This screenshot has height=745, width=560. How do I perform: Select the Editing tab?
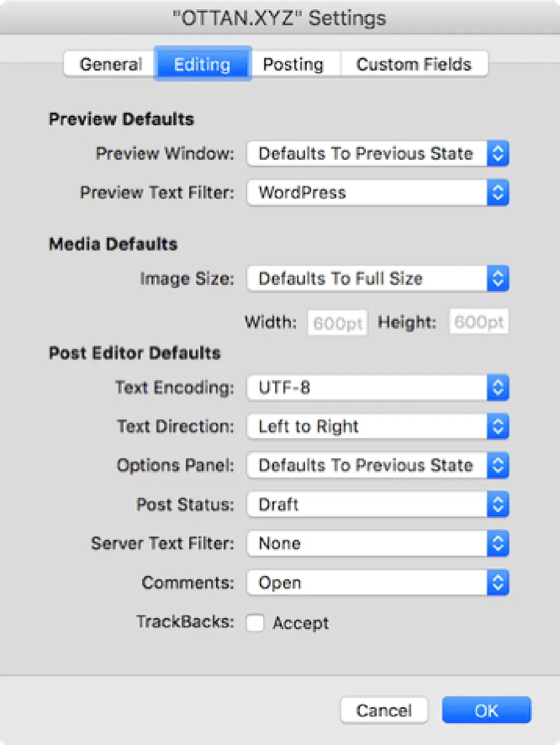point(202,65)
